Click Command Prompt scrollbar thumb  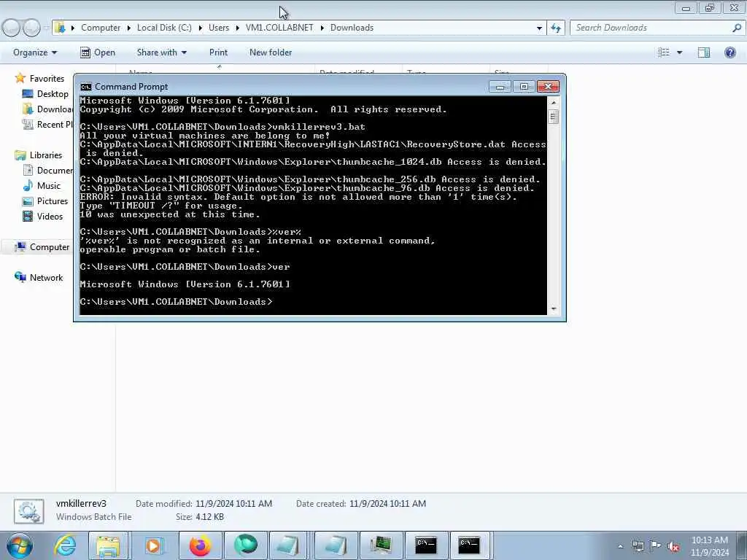553,117
